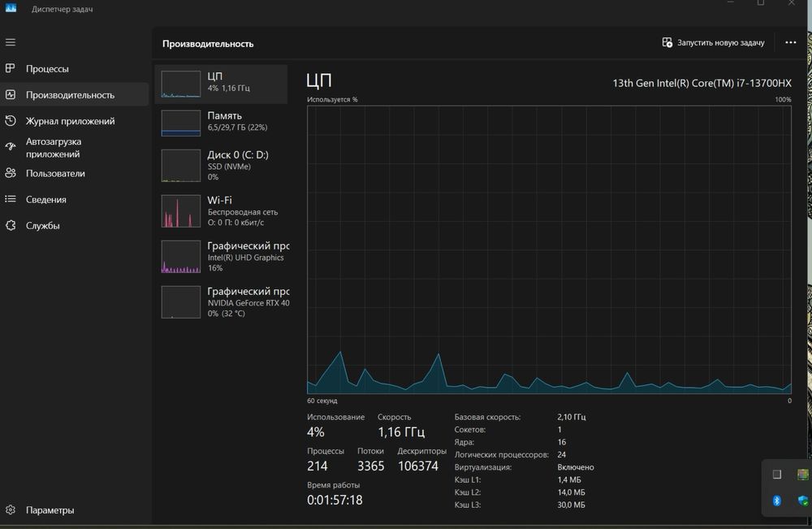The height and width of the screenshot is (529, 812).
Task: Click the 3365 threads count
Action: pyautogui.click(x=371, y=466)
